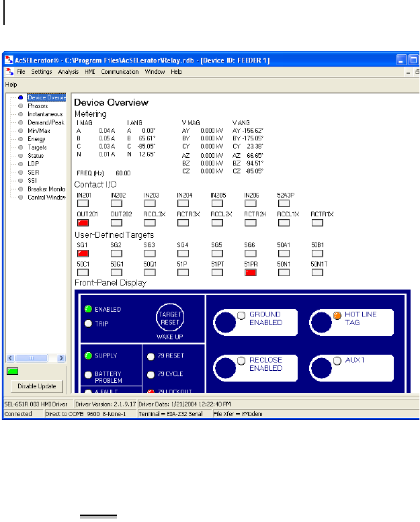420x522 pixels.
Task: Click the OUT202 output indicator box
Action: [116, 223]
